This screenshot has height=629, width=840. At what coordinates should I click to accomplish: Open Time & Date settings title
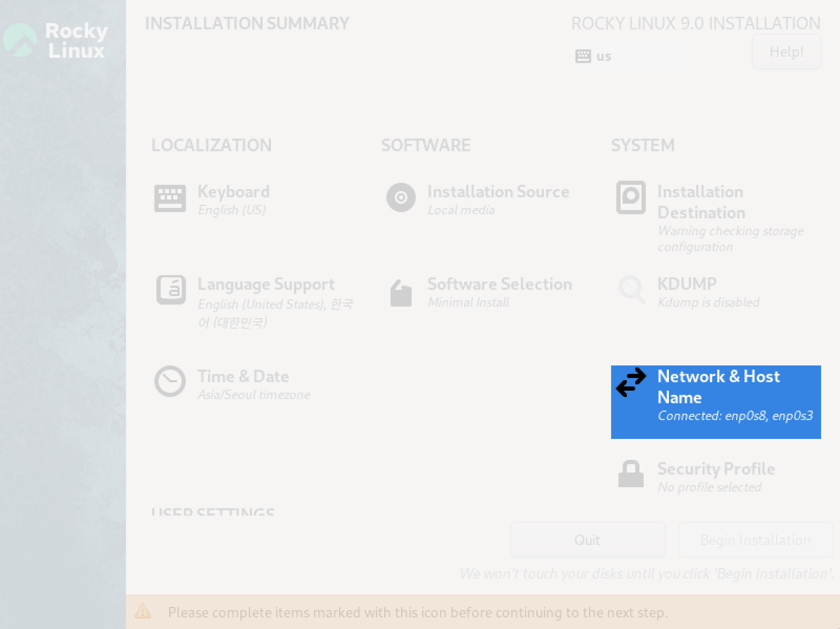(x=243, y=376)
